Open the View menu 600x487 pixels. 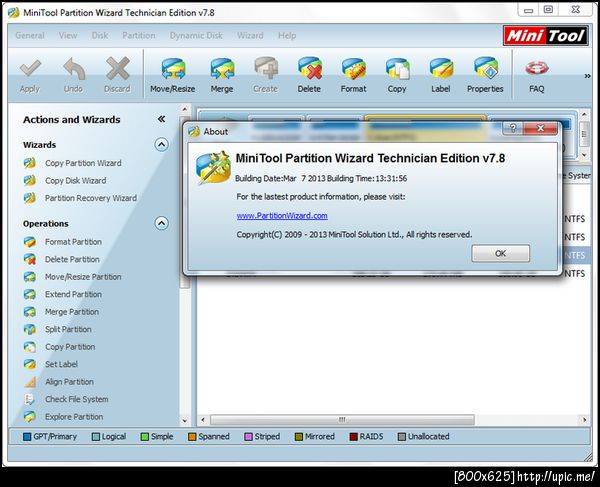[68, 36]
